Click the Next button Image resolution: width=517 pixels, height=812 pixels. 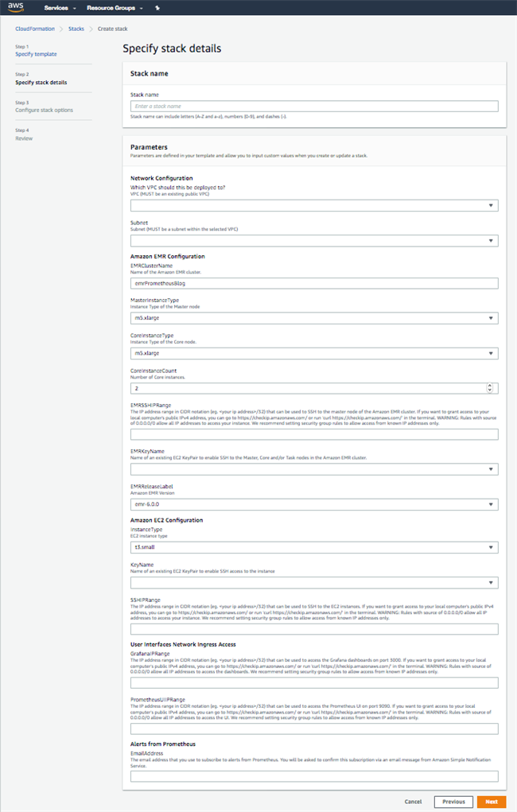pyautogui.click(x=492, y=802)
